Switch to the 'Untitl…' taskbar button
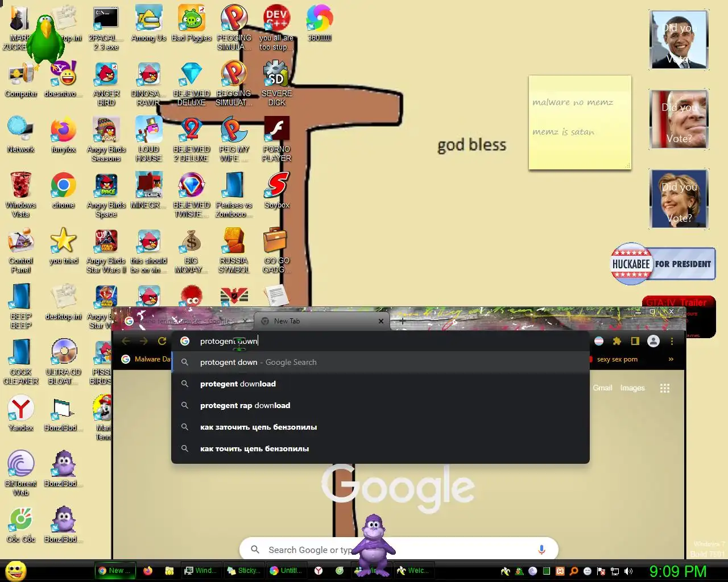The height and width of the screenshot is (582, 728). point(286,571)
